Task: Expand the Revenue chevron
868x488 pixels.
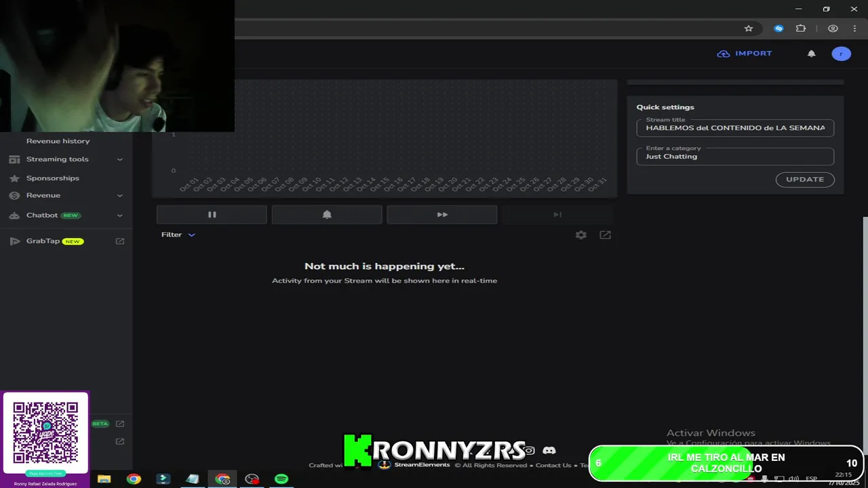Action: [x=120, y=196]
